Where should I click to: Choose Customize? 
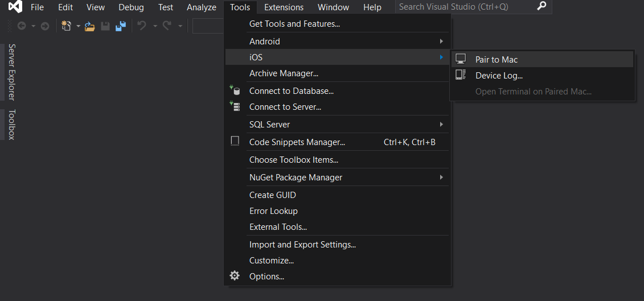(x=337, y=261)
